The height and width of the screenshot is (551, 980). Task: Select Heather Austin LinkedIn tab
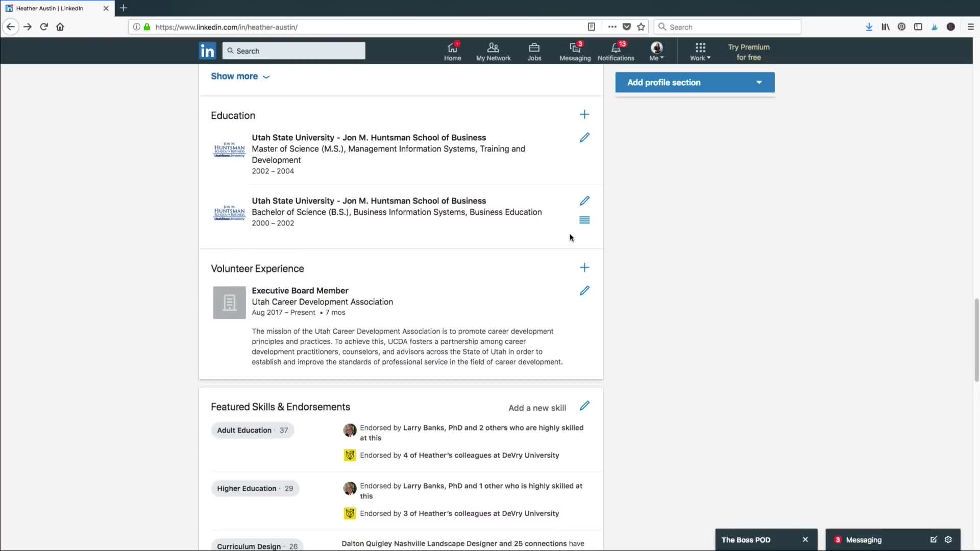(57, 8)
